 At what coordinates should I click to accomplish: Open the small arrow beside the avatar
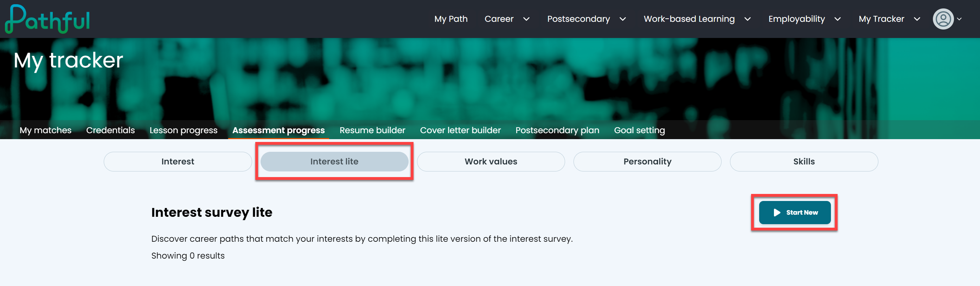click(x=960, y=19)
